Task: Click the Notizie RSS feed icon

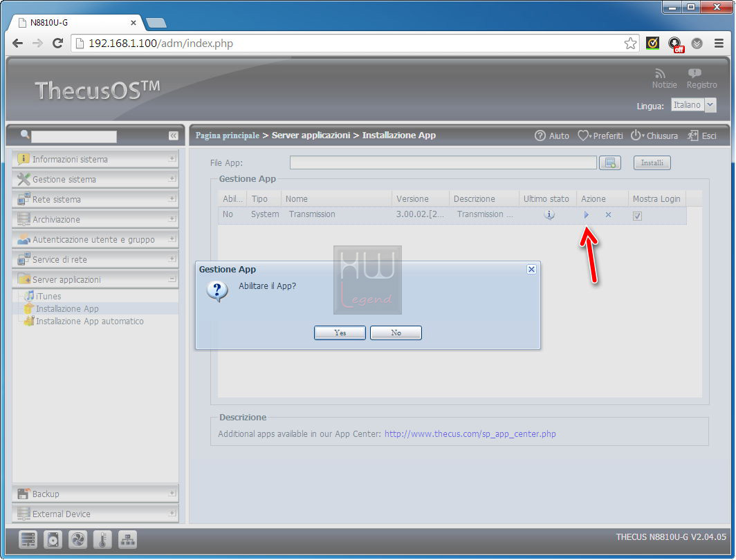Action: tap(661, 74)
